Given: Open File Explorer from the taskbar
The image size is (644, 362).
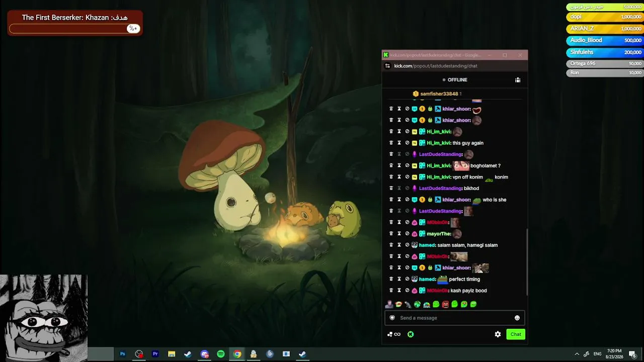Looking at the screenshot, I should (x=172, y=354).
